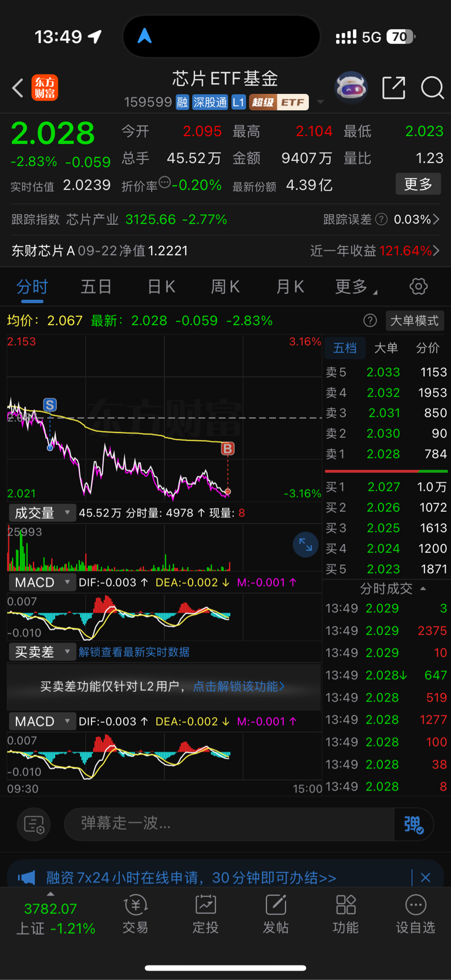Tap the 成交量 volume bars chart
Image resolution: width=451 pixels, height=980 pixels.
[164, 548]
